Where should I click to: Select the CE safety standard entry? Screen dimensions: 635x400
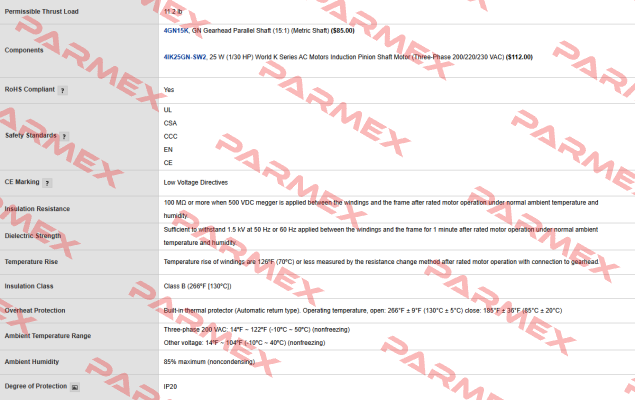pyautogui.click(x=168, y=163)
